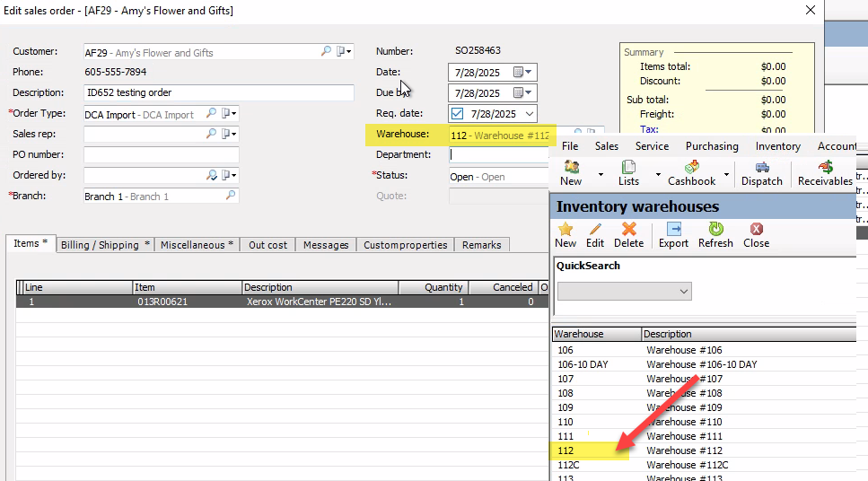Open the Custom properties tab
The image size is (868, 481).
405,245
